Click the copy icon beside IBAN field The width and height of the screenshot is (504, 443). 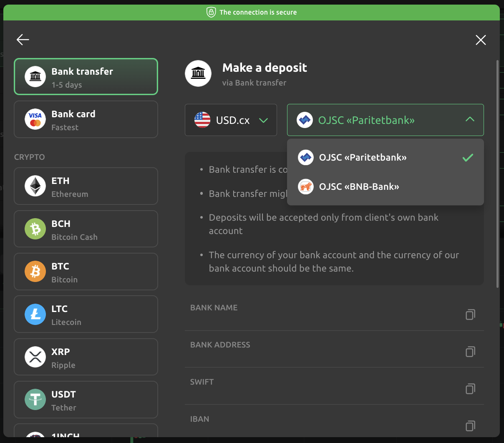click(470, 426)
